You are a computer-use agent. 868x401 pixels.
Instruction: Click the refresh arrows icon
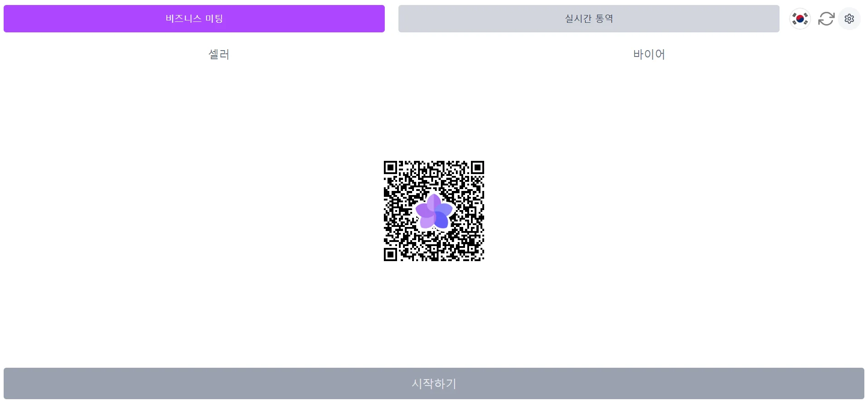coord(826,19)
